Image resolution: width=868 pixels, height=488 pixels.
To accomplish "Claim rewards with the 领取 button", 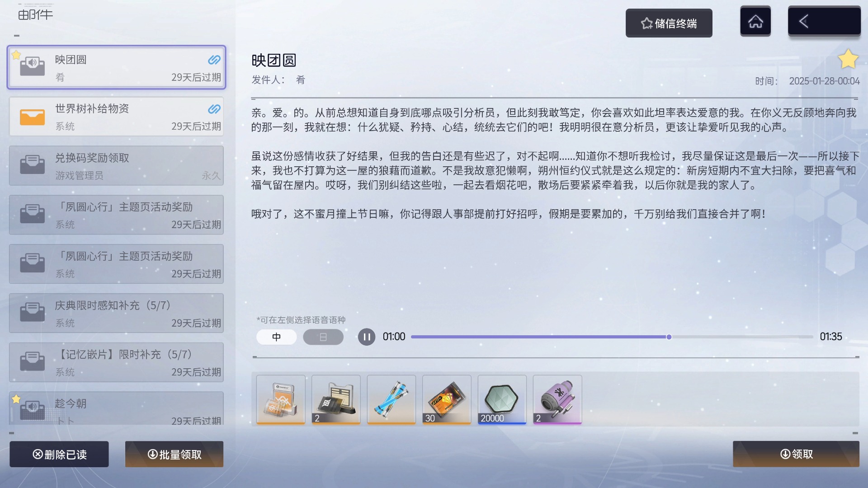I will point(795,454).
